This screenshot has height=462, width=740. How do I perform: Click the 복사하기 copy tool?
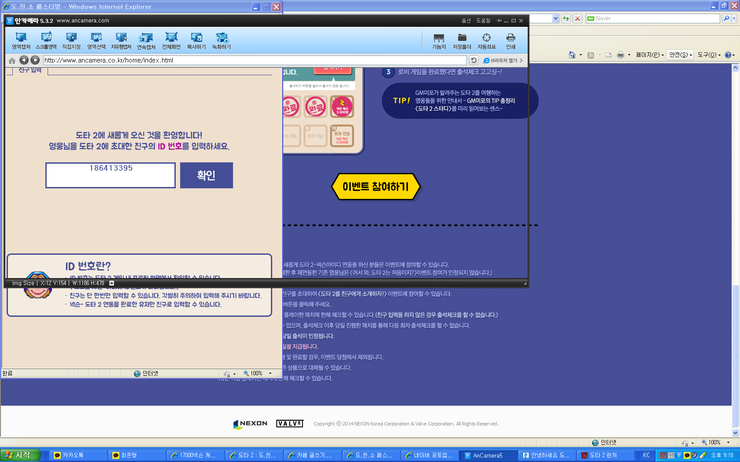pyautogui.click(x=196, y=41)
